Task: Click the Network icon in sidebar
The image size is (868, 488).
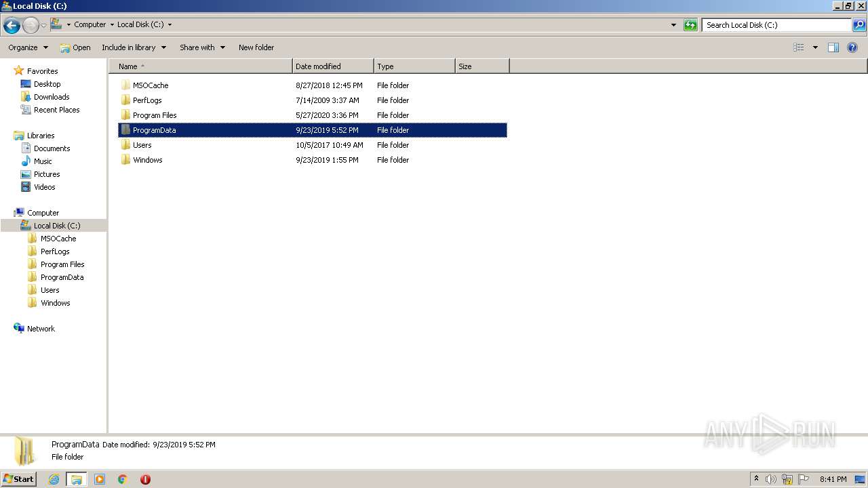Action: (x=19, y=329)
